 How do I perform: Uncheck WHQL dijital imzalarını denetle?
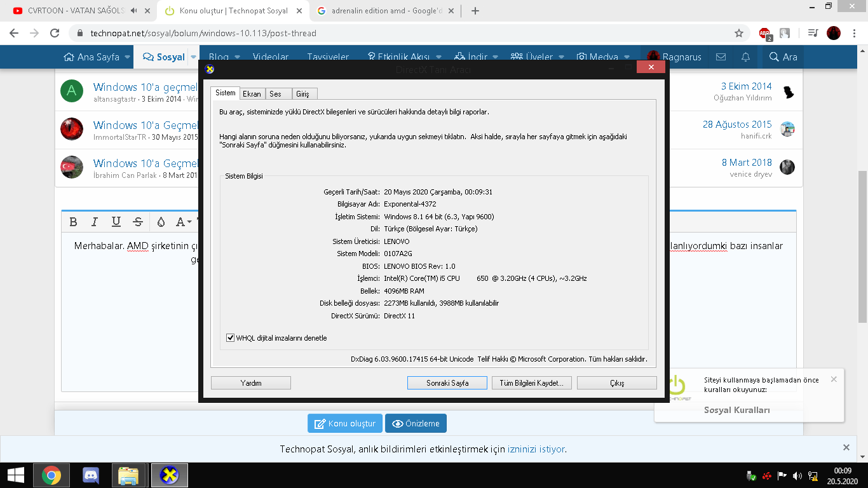(230, 338)
